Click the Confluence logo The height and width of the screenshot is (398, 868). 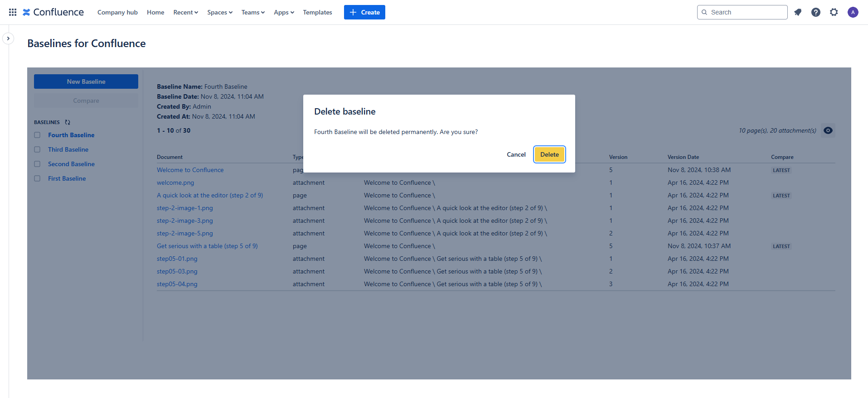point(53,12)
